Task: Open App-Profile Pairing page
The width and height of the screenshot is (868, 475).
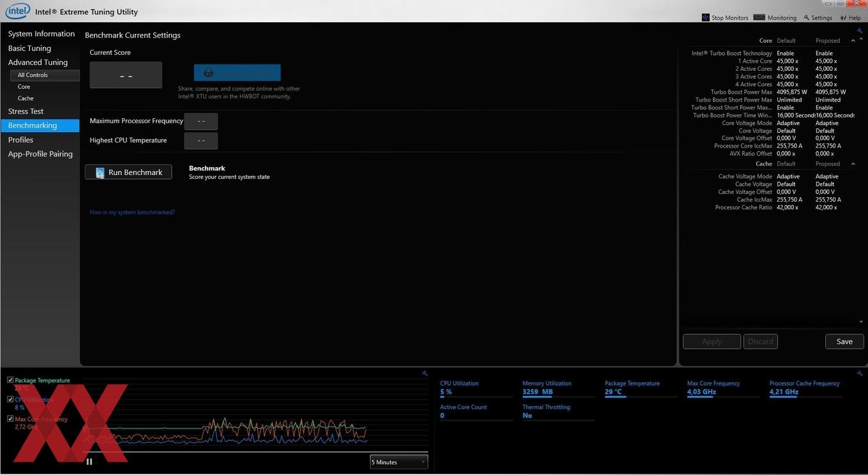Action: pyautogui.click(x=40, y=154)
